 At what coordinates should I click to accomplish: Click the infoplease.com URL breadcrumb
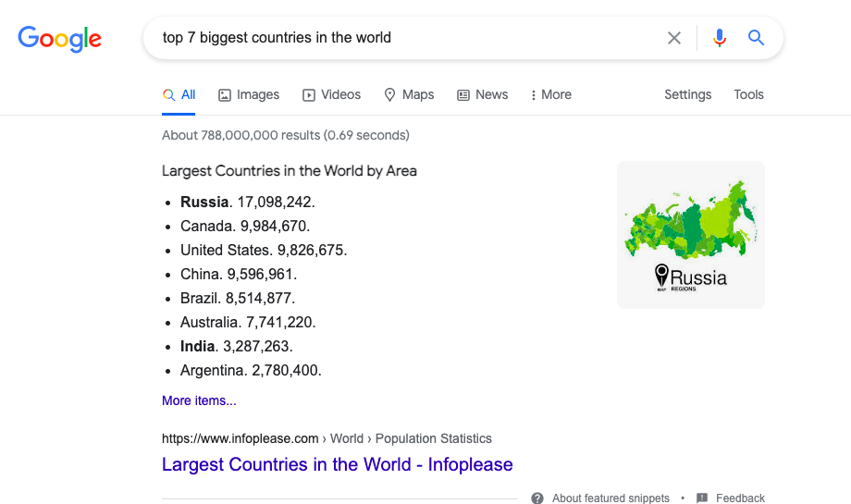pos(327,438)
